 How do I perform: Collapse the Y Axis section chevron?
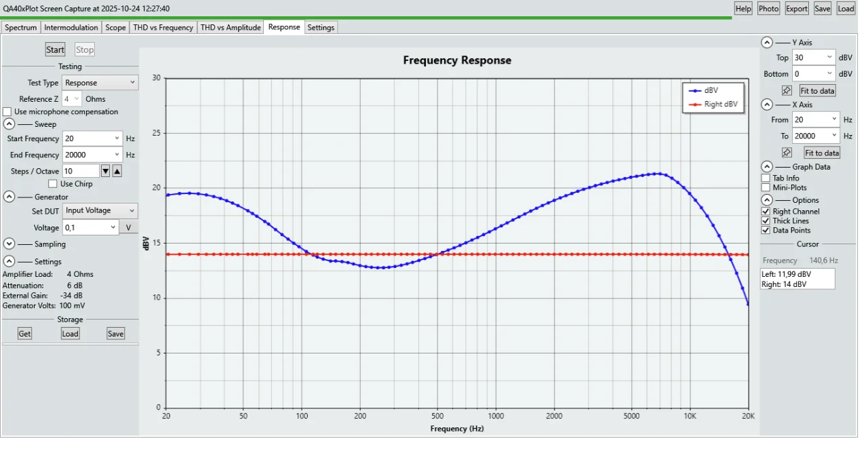[x=766, y=42]
